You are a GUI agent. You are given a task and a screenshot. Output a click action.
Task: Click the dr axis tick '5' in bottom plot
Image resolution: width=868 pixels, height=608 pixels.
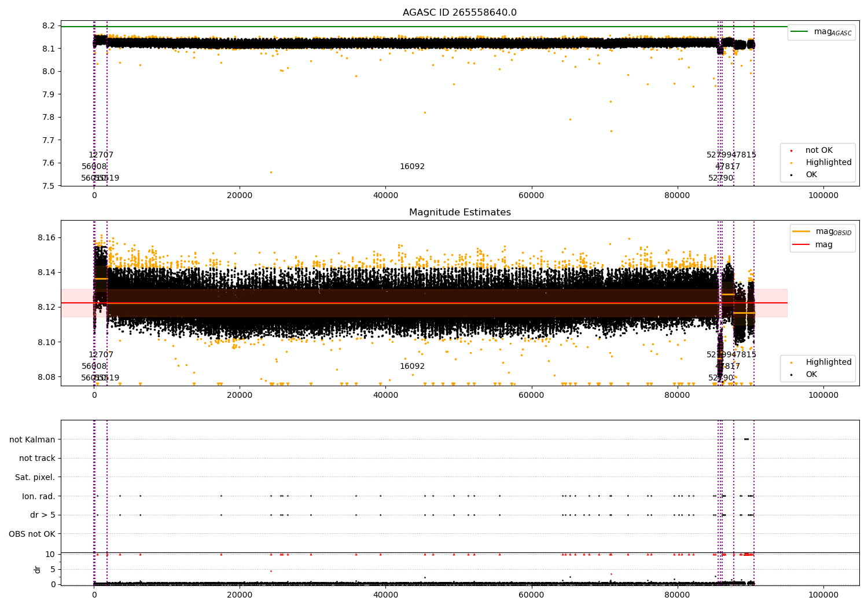[53, 569]
